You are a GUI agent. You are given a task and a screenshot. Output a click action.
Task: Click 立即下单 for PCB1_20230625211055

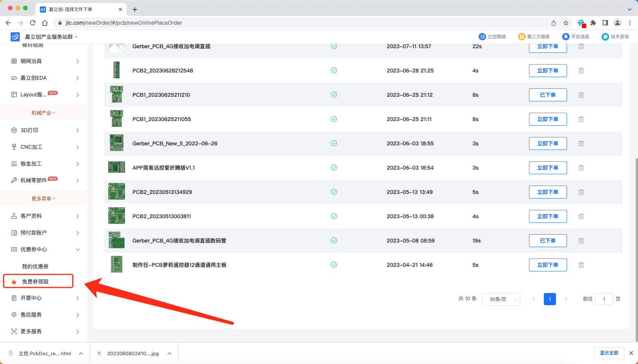548,119
